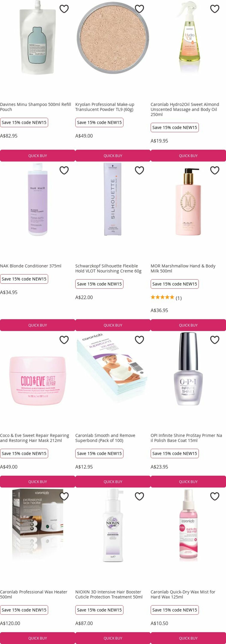
Task: Select NEW15 badge under Schwarzkopf Silhouette Creme
Action: click(99, 284)
